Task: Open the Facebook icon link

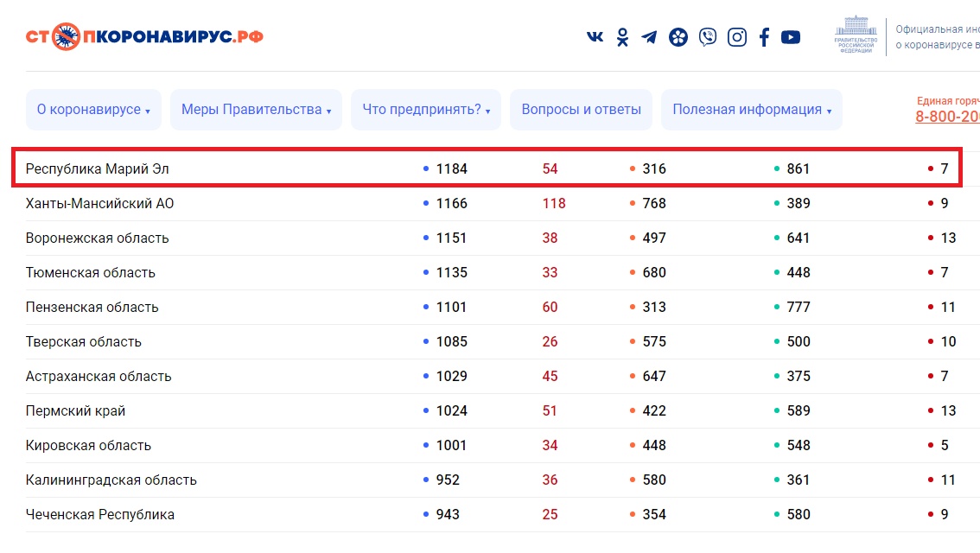Action: point(764,37)
